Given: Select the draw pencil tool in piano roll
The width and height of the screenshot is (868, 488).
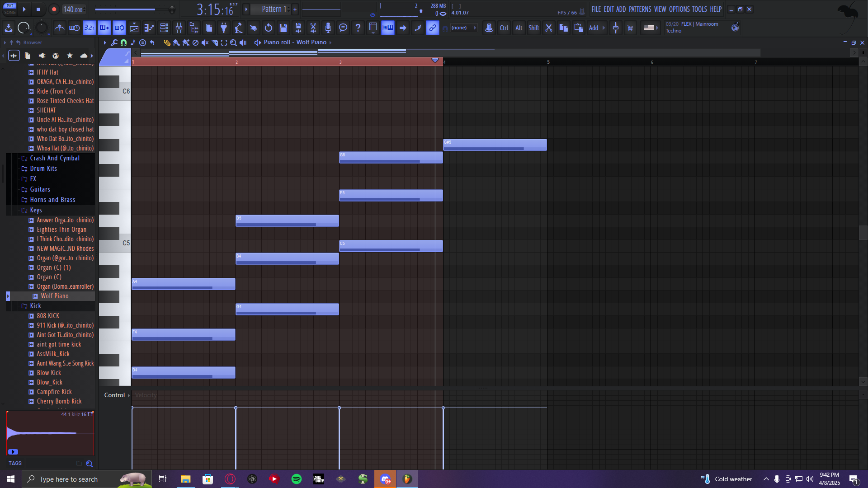Looking at the screenshot, I should click(x=167, y=42).
